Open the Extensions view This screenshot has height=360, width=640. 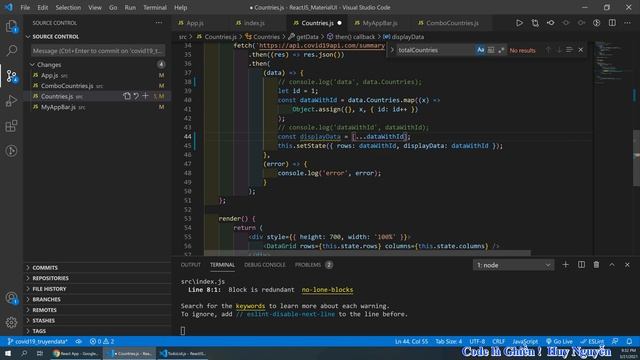tap(11, 126)
